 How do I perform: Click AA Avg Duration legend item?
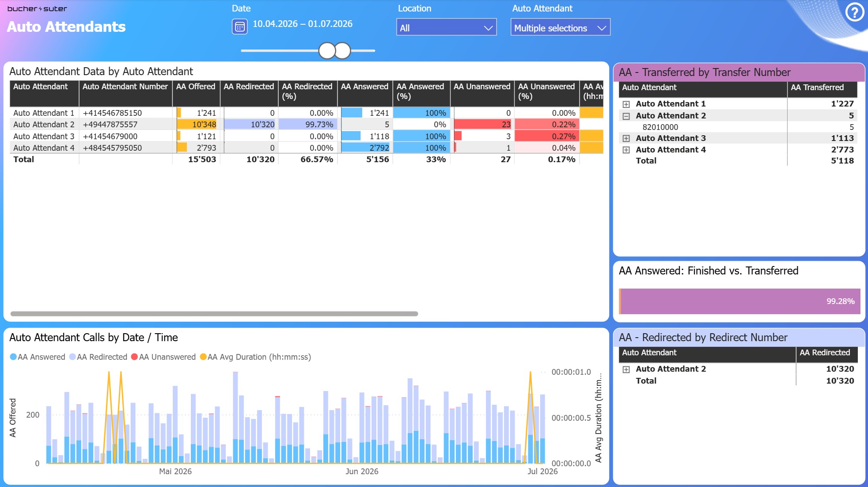click(255, 357)
